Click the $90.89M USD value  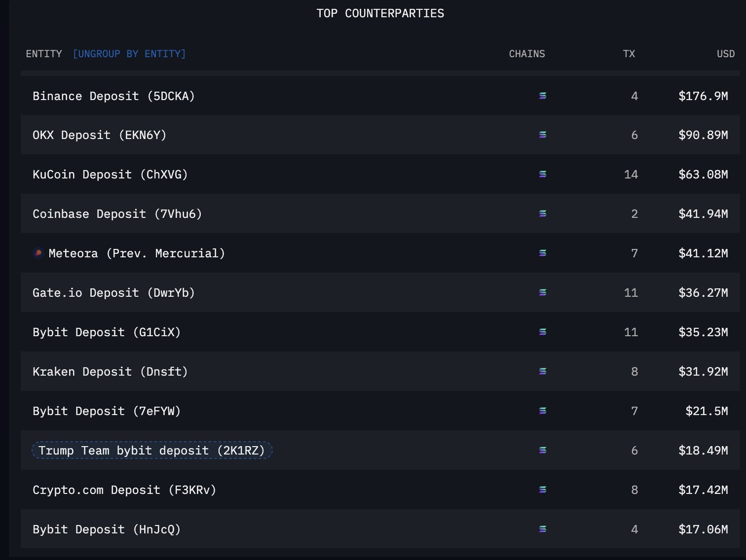tap(703, 135)
